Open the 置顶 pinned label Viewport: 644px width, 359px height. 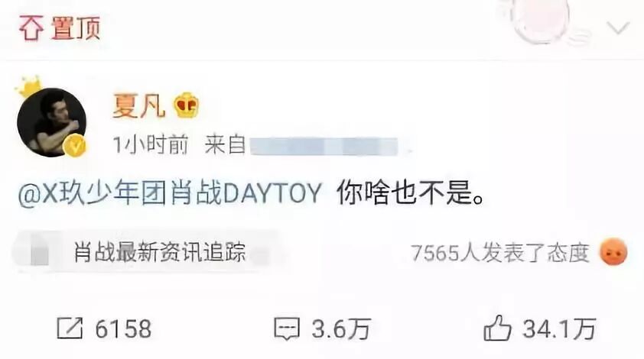pos(76,29)
